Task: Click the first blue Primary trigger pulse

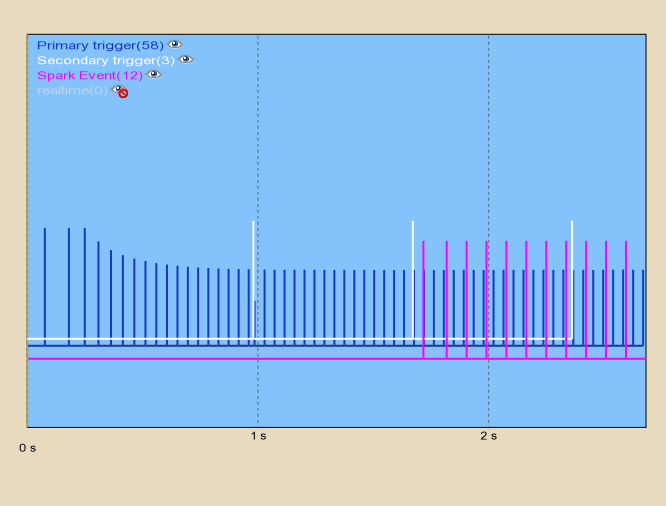Action: pyautogui.click(x=45, y=280)
